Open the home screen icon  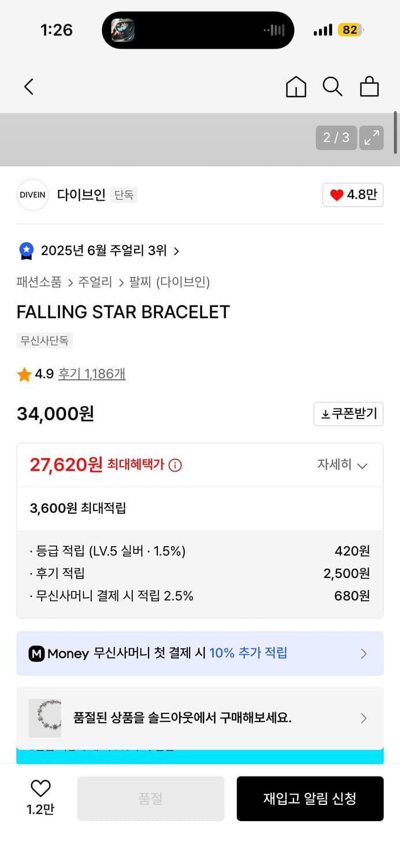coord(295,87)
